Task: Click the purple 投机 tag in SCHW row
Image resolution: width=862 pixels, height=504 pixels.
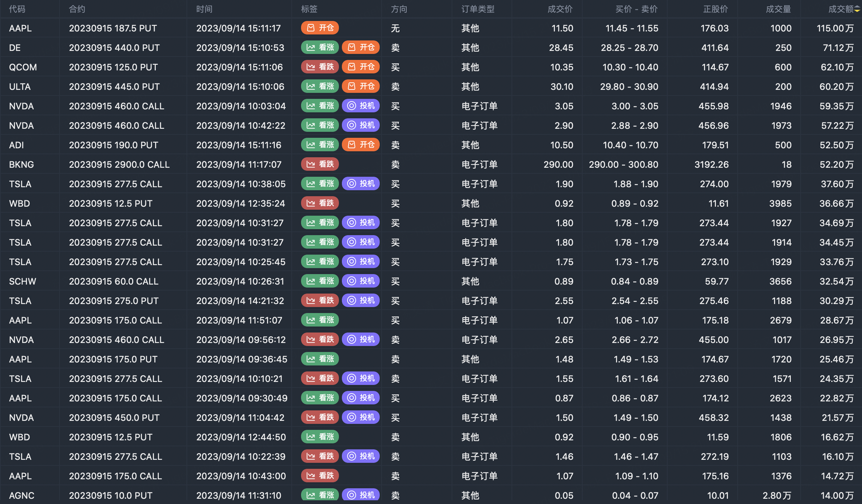Action: tap(361, 281)
